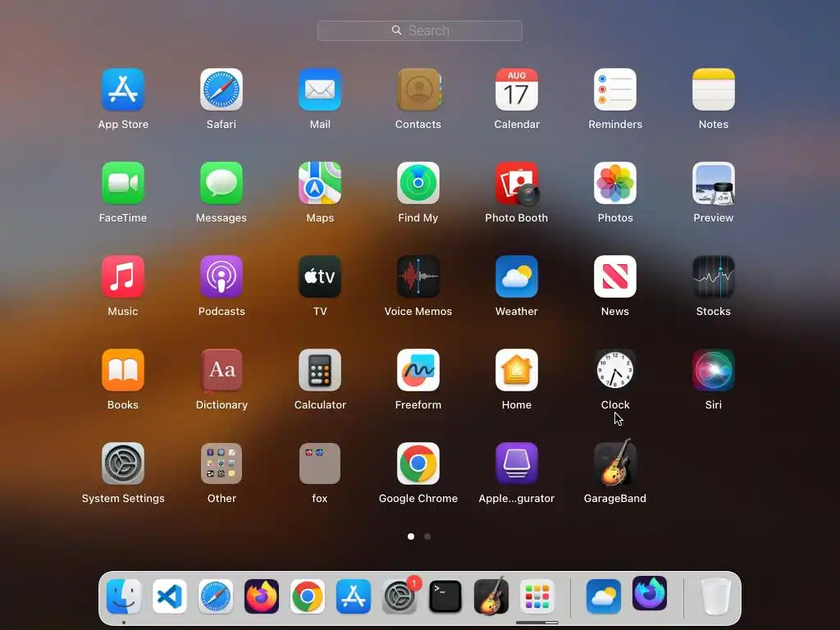Launch Photo Booth
This screenshot has width=840, height=630.
(517, 183)
